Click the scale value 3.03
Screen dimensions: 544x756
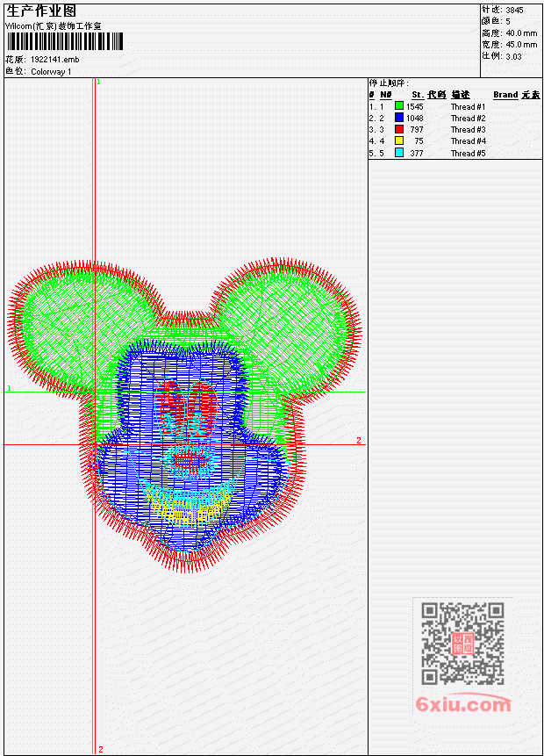[x=513, y=56]
